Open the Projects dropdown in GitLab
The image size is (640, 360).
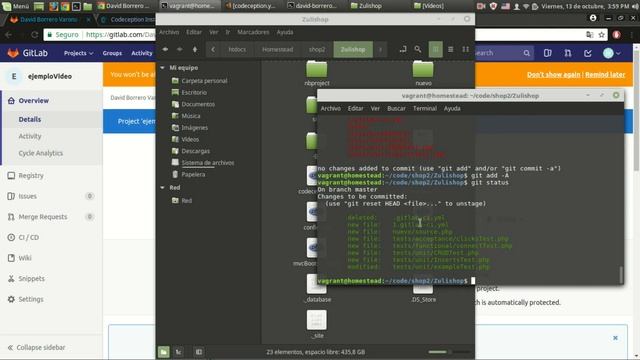78,53
